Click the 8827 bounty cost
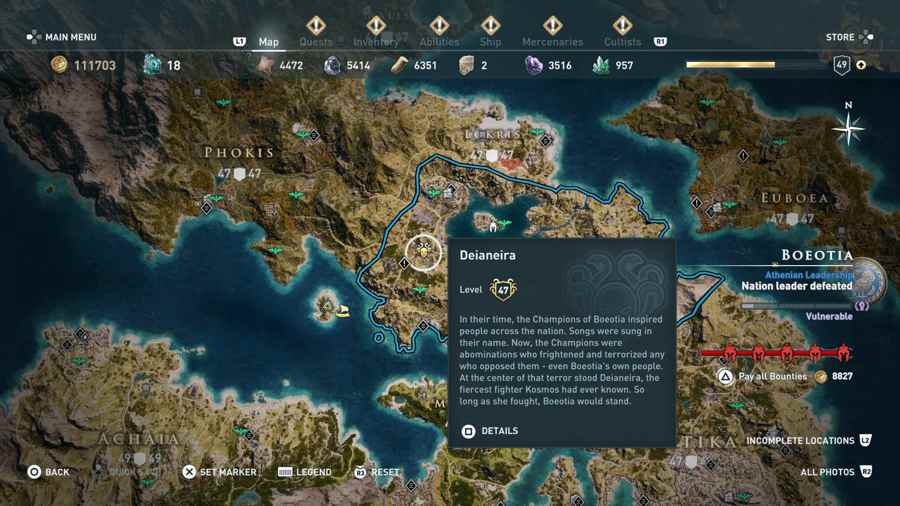The height and width of the screenshot is (506, 900). [x=842, y=376]
